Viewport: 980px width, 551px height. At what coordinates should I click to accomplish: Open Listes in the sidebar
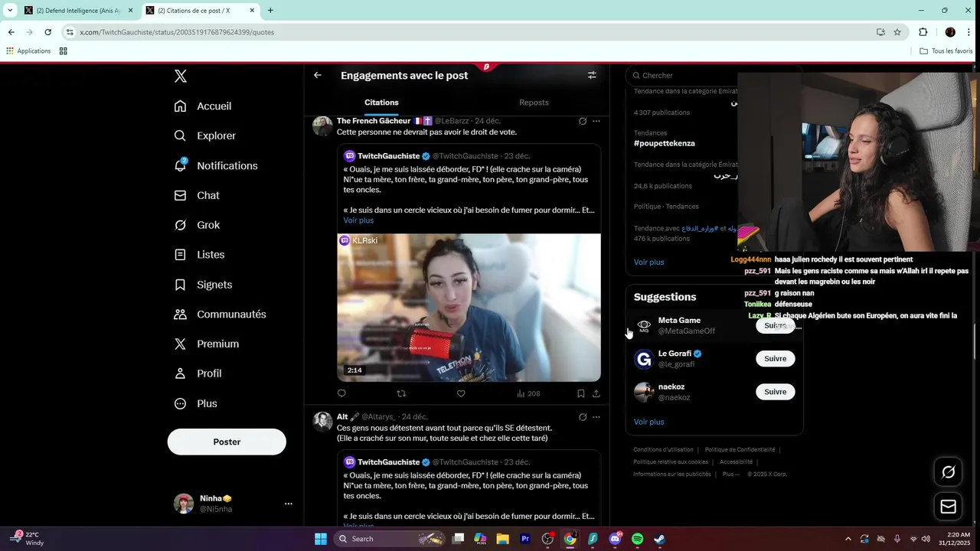pyautogui.click(x=199, y=254)
